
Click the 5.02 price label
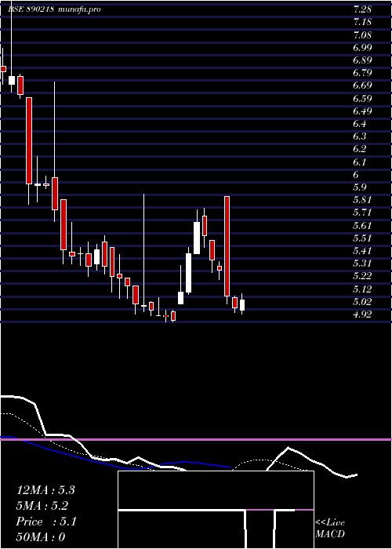[362, 301]
